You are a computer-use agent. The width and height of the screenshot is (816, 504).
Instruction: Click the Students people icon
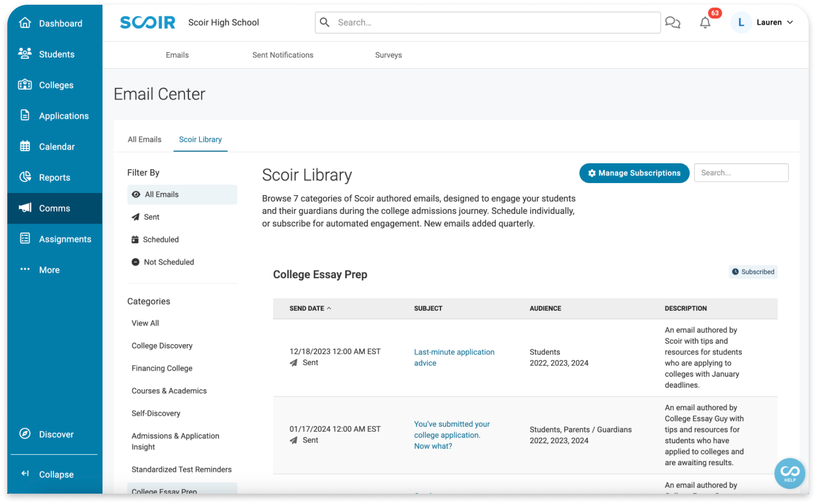click(x=25, y=53)
